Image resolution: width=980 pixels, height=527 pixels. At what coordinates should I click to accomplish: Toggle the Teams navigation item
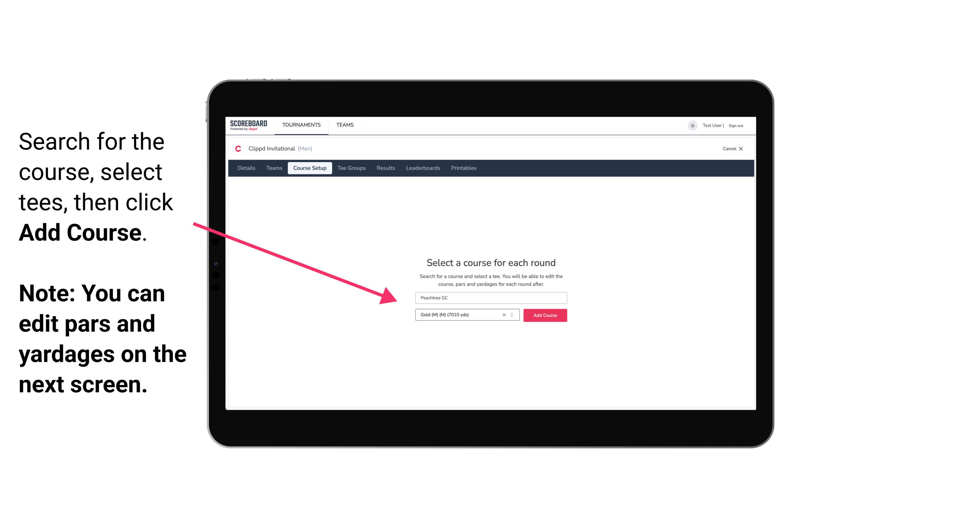tap(345, 124)
